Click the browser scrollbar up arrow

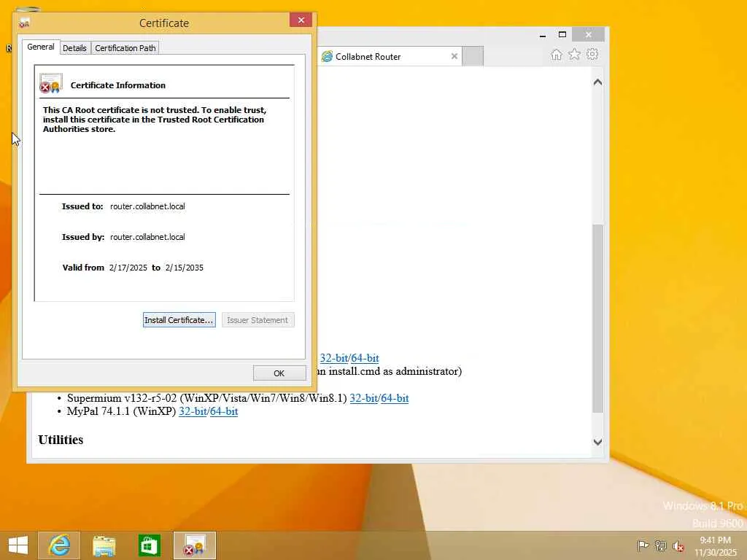(598, 82)
